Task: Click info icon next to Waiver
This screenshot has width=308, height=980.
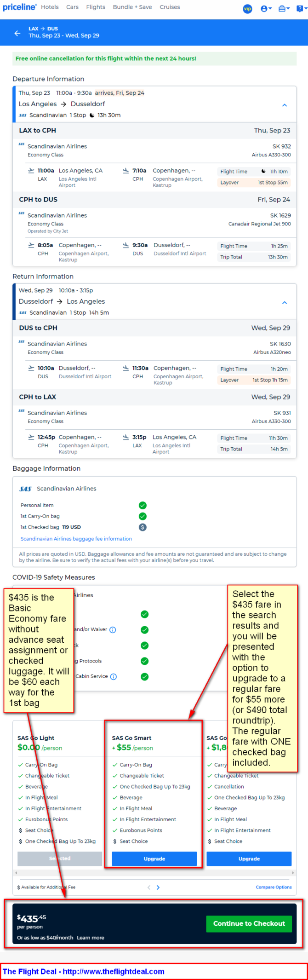Action: pyautogui.click(x=113, y=630)
